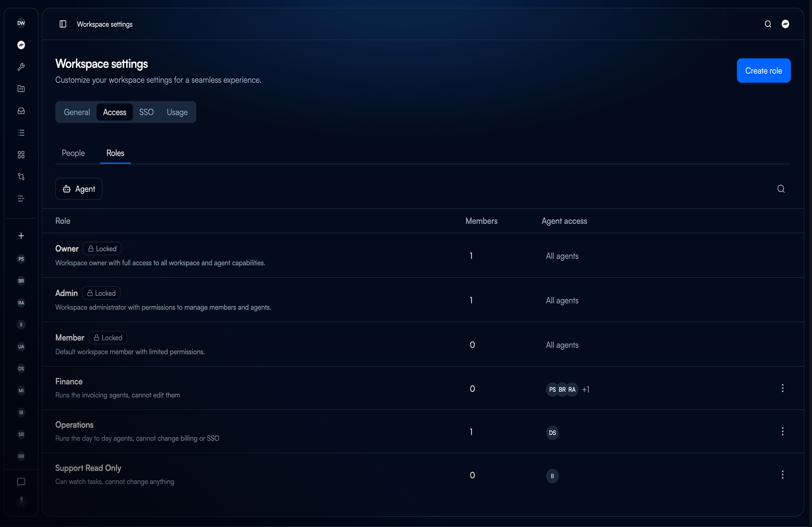Open the RR agent in the sidebar
The height and width of the screenshot is (527, 812).
point(21,456)
